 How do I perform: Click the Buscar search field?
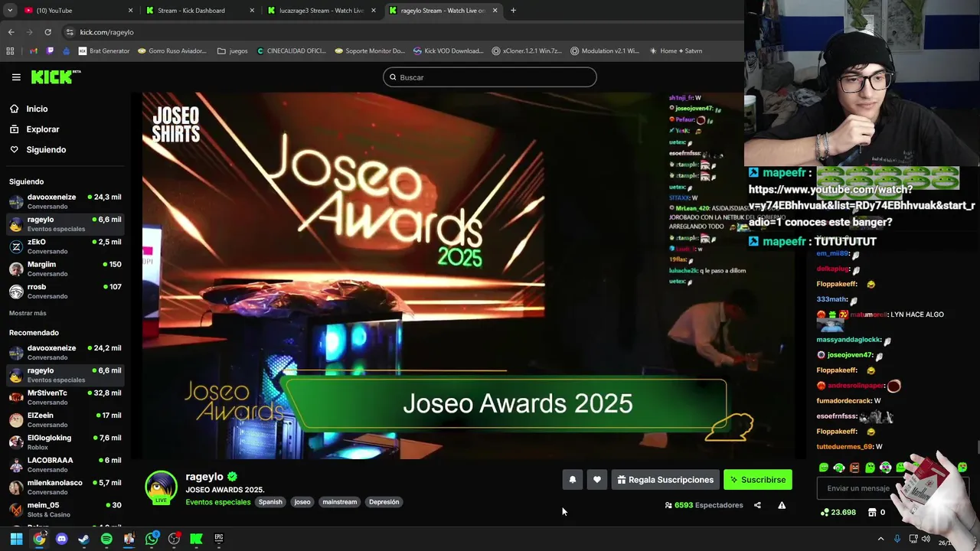(x=490, y=77)
